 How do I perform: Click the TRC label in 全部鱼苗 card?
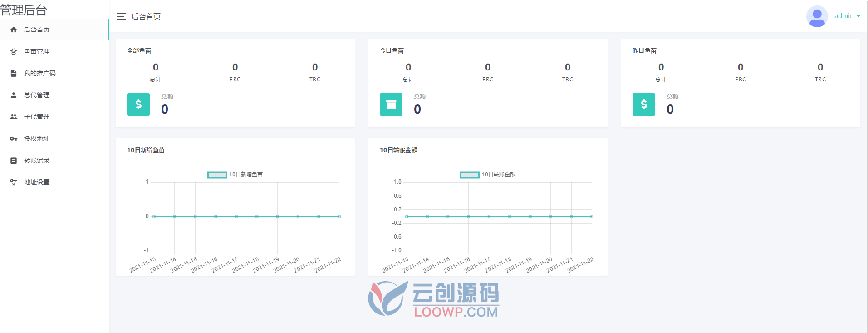click(x=315, y=80)
